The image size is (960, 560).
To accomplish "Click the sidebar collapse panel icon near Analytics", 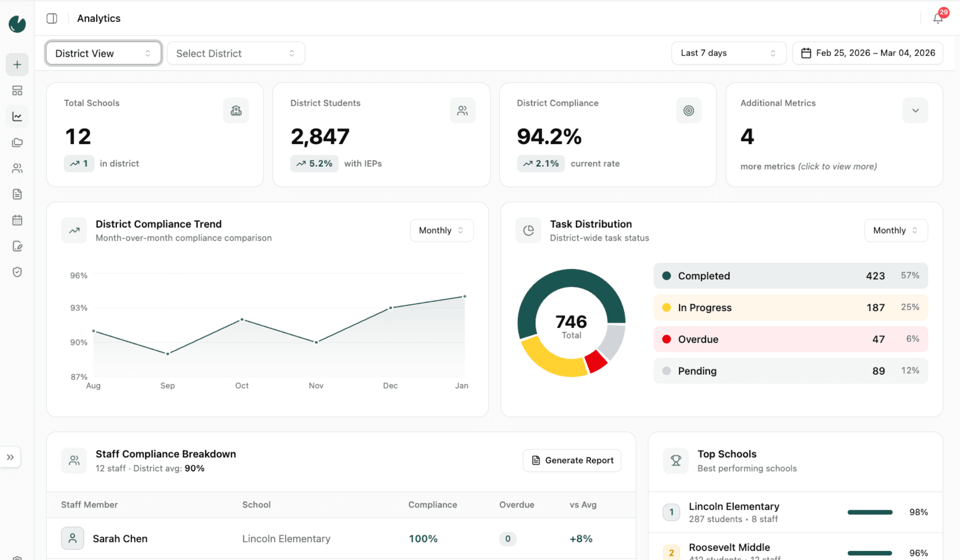I will tap(52, 18).
